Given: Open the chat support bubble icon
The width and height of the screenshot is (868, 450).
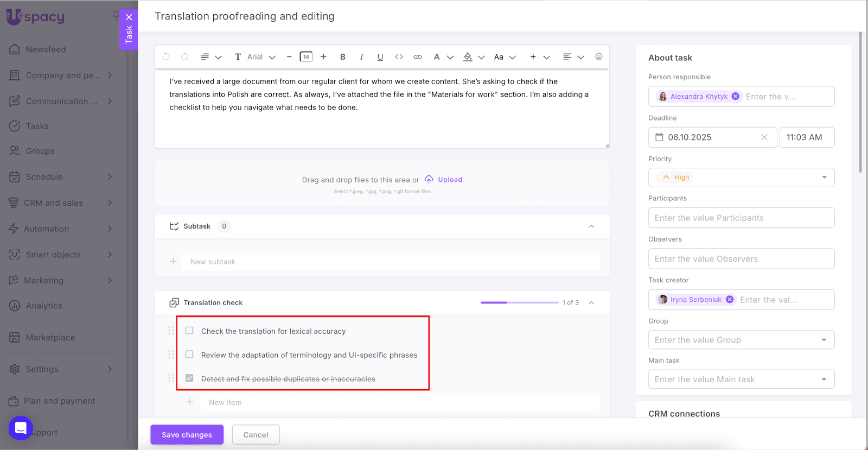Looking at the screenshot, I should (21, 428).
